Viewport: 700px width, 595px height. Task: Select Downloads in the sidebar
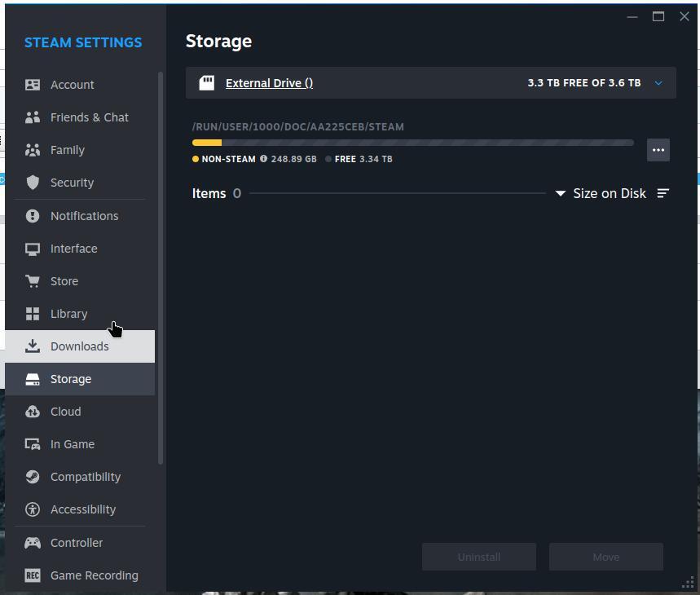(80, 346)
